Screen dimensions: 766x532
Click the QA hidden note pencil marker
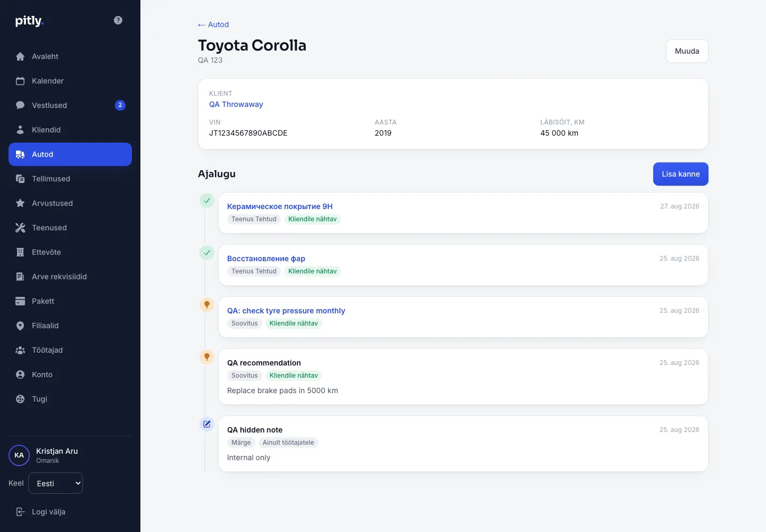coord(207,424)
